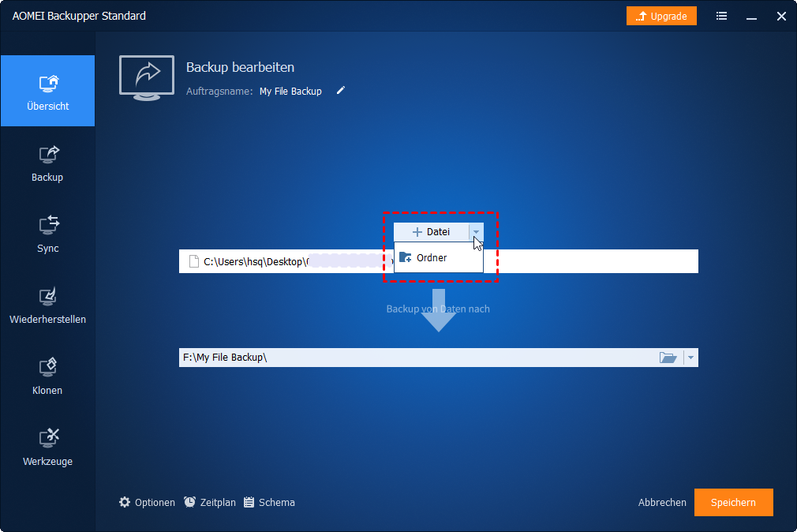Open the Werkzeuge sidebar section

point(48,448)
